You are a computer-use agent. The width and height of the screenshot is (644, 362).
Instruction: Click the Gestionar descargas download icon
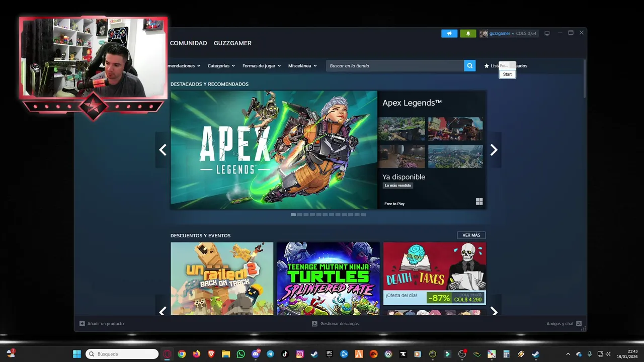[314, 324]
